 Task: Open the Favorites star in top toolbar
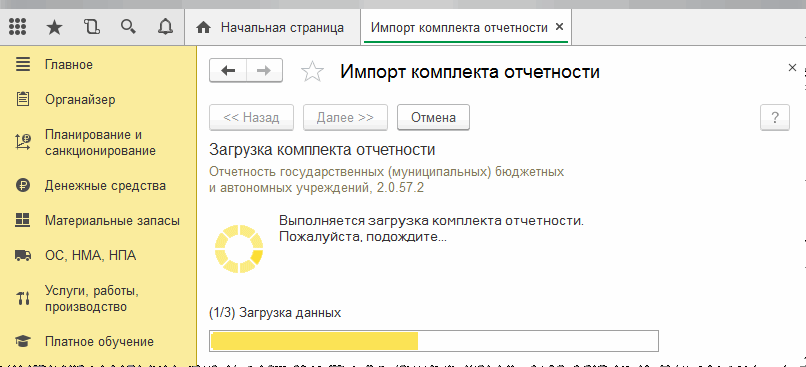pos(54,27)
